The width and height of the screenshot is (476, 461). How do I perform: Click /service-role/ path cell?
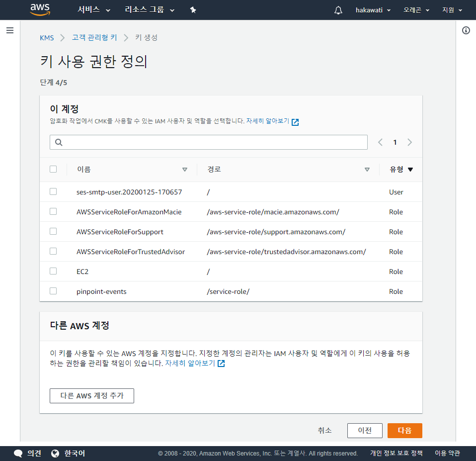coord(228,292)
